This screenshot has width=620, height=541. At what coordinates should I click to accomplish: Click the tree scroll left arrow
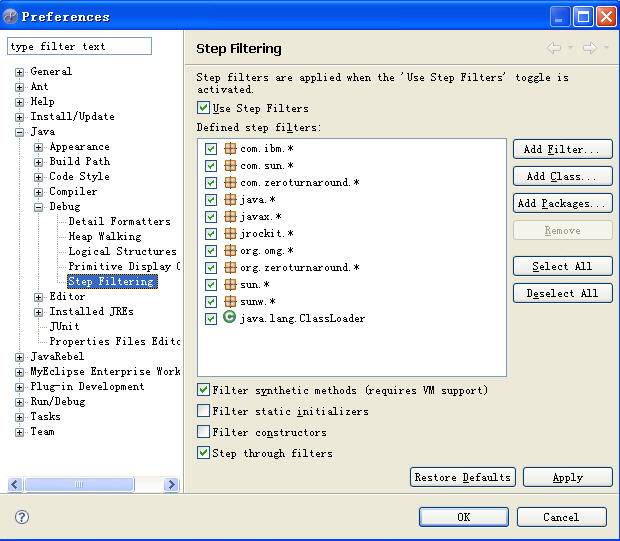pos(15,484)
